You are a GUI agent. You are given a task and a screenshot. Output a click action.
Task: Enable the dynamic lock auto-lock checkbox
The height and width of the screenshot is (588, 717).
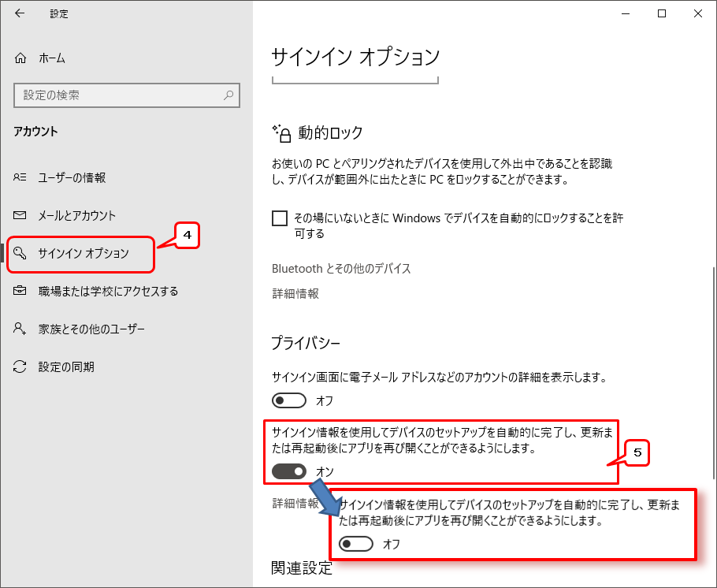click(280, 218)
